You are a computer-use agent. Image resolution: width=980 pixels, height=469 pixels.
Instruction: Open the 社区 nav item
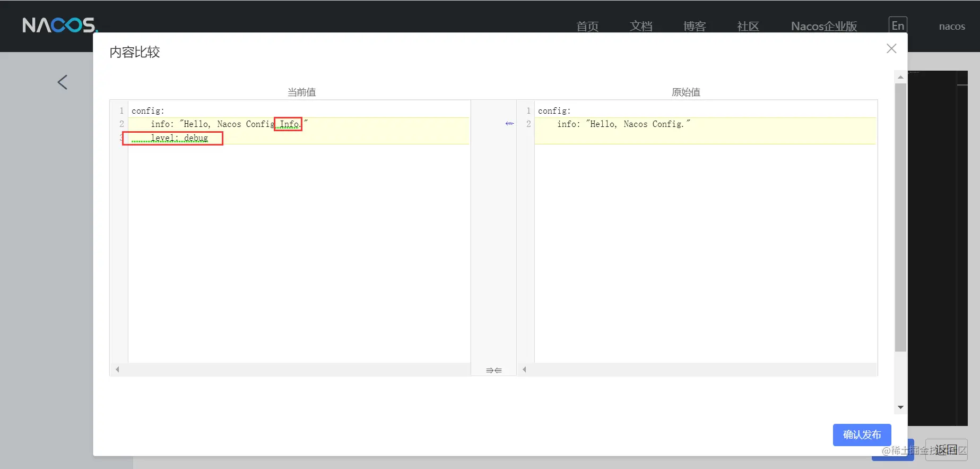(748, 26)
